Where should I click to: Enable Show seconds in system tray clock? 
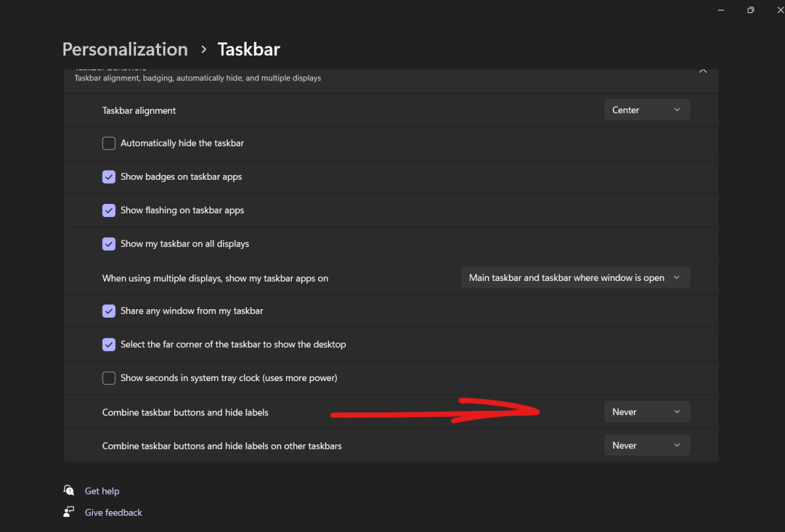pyautogui.click(x=109, y=378)
